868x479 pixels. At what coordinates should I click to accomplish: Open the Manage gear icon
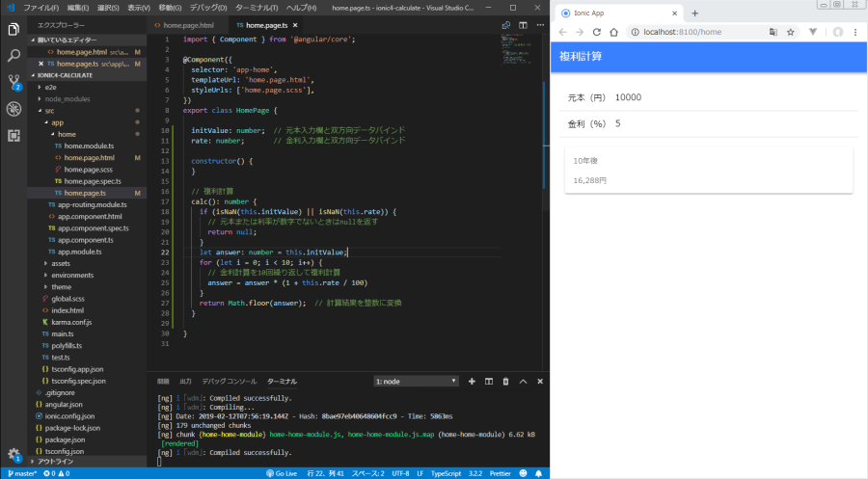click(x=14, y=454)
